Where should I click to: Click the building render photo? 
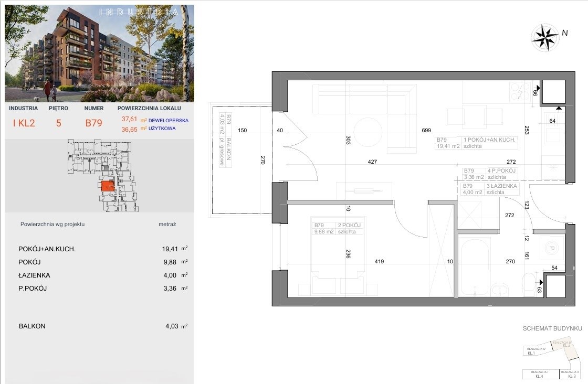coord(99,54)
